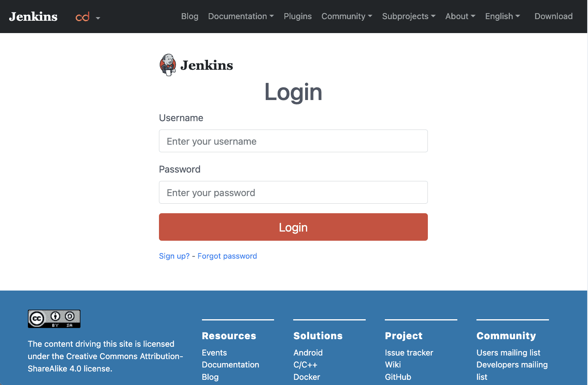Click the Jenkins butler mascot logo
588x385 pixels.
(x=168, y=65)
